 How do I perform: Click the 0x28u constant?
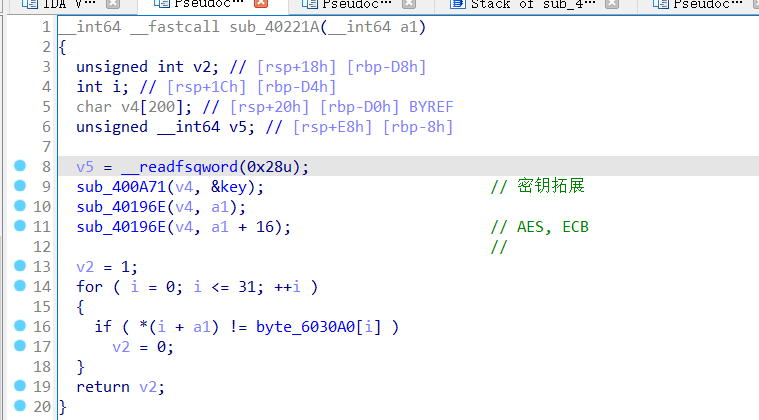point(270,167)
